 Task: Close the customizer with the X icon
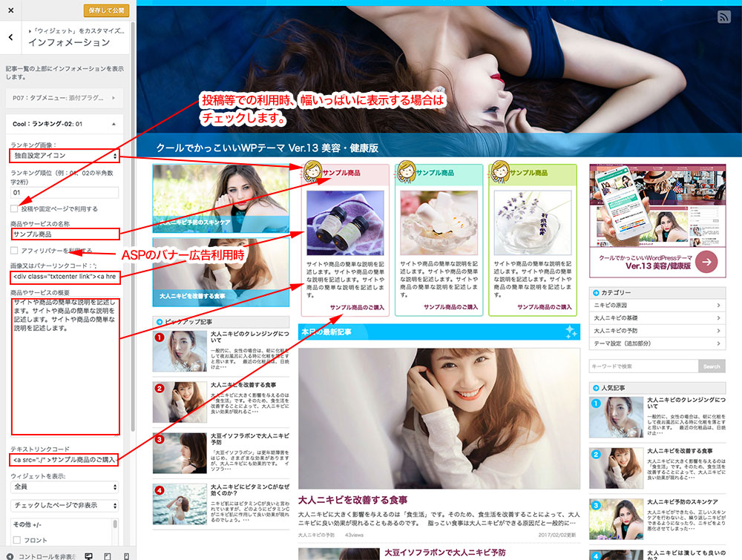tap(11, 10)
